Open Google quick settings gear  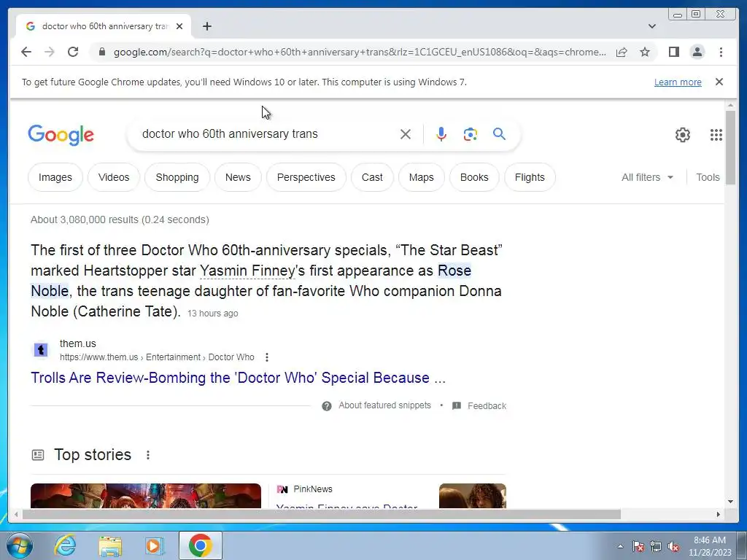683,135
